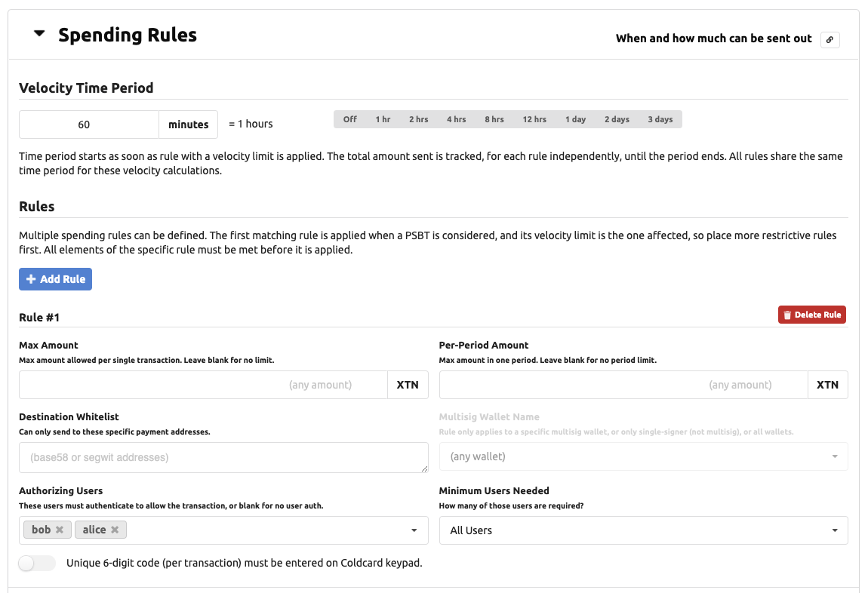Click the Rule #1 heading
Image resolution: width=868 pixels, height=593 pixels.
pos(39,318)
